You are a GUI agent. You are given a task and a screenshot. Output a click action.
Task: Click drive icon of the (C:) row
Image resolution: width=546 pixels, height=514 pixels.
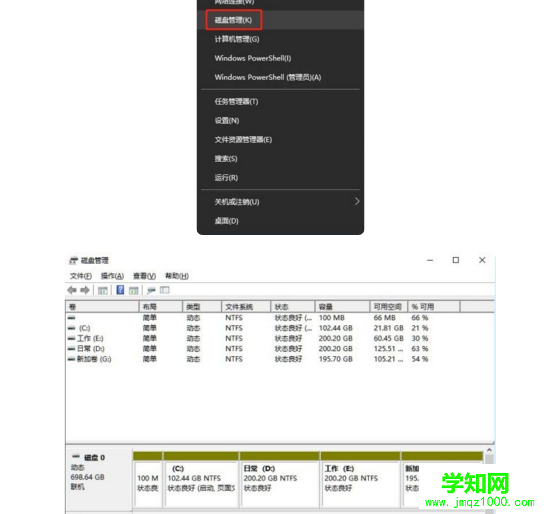(71, 328)
